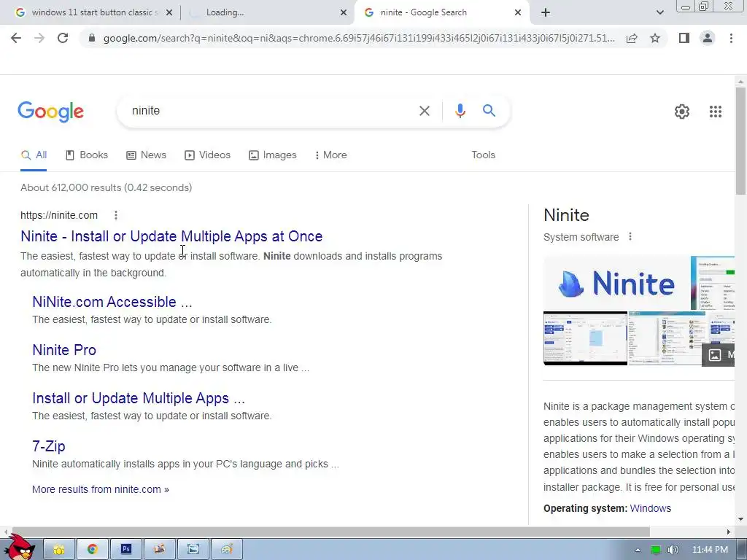
Task: Open the more images button on panel
Action: [x=719, y=355]
